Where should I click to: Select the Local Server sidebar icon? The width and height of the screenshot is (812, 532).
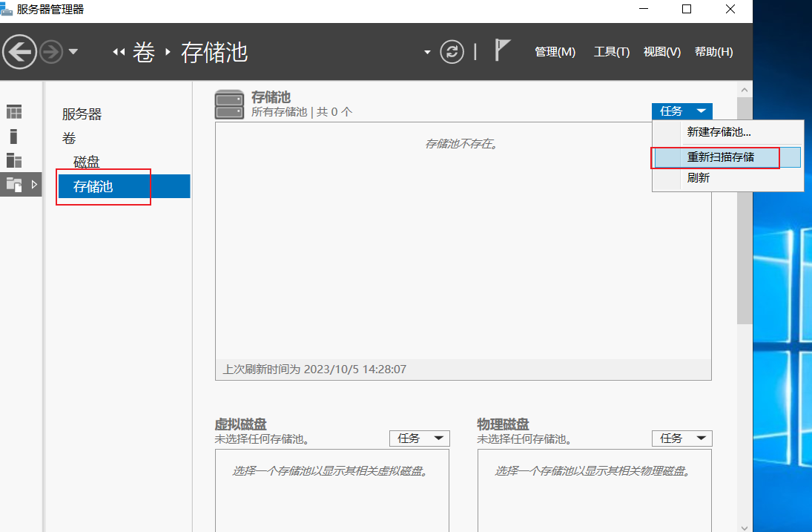point(14,137)
